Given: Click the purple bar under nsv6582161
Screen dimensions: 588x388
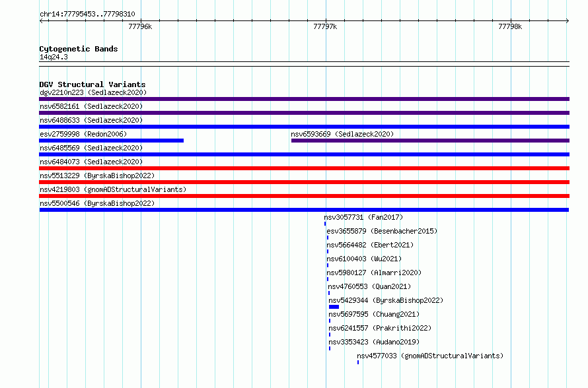Looking at the screenshot, I should click(x=304, y=113).
